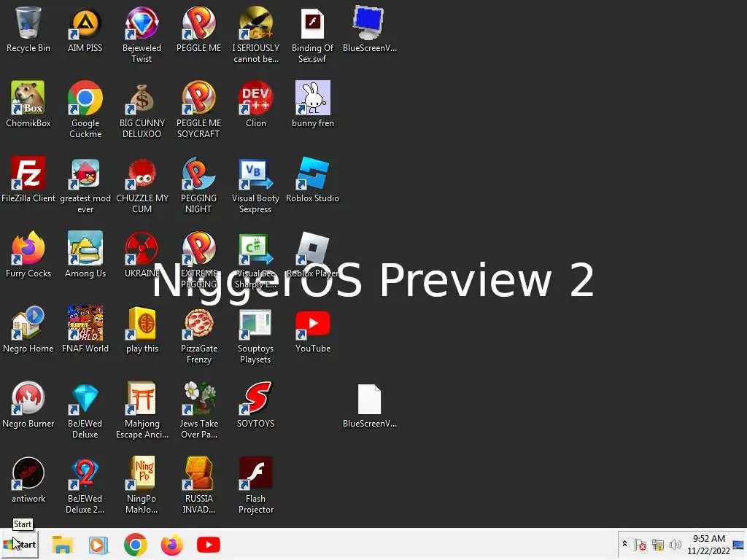This screenshot has width=747, height=560.
Task: Open the 'I SERIOUSLY cannot be...' shortcut
Action: (x=256, y=34)
